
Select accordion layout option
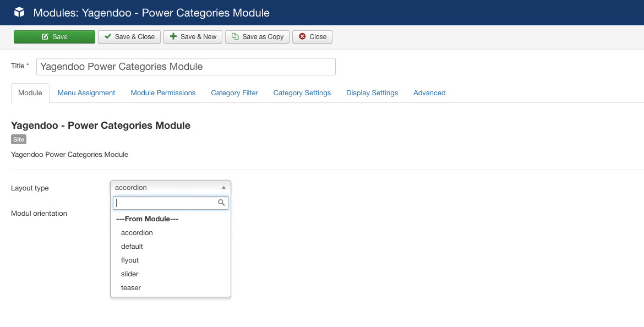click(171, 232)
